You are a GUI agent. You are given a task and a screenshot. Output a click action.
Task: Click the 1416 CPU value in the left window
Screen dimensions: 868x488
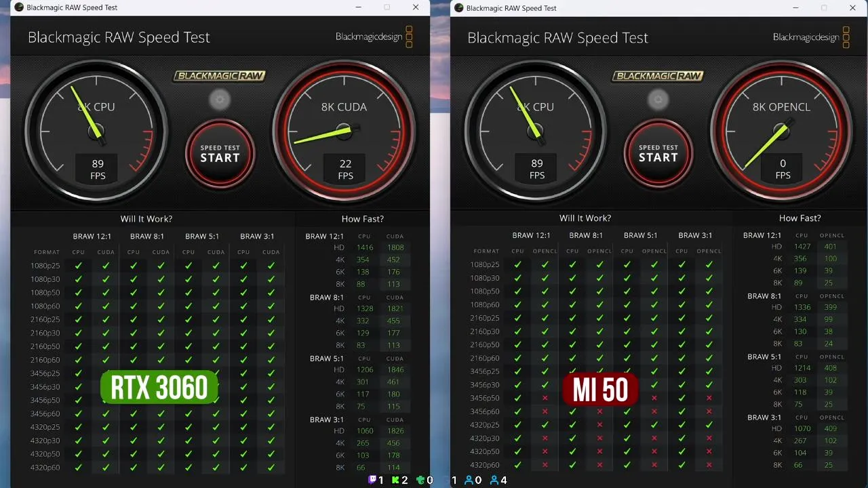pyautogui.click(x=365, y=247)
